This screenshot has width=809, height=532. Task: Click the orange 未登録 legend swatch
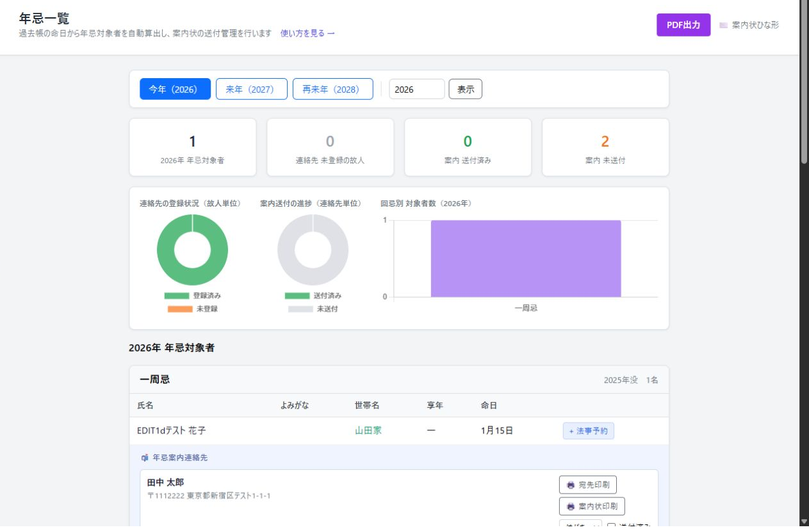[x=180, y=309]
